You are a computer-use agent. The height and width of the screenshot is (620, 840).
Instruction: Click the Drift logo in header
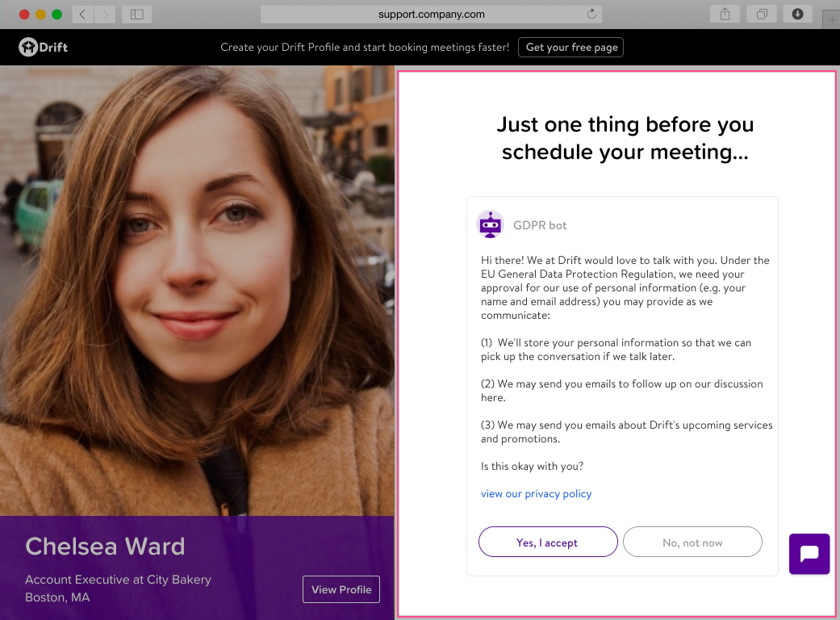[44, 47]
